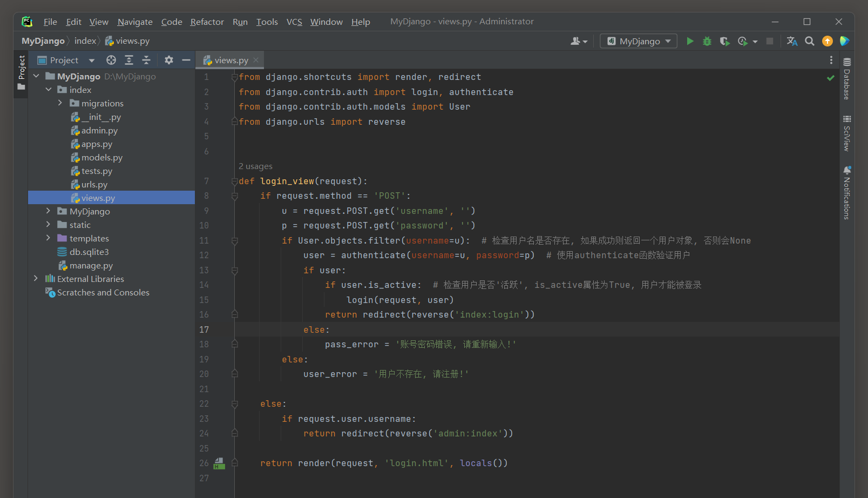Close the views.py editor tab
Viewport: 868px width, 498px height.
tap(256, 60)
